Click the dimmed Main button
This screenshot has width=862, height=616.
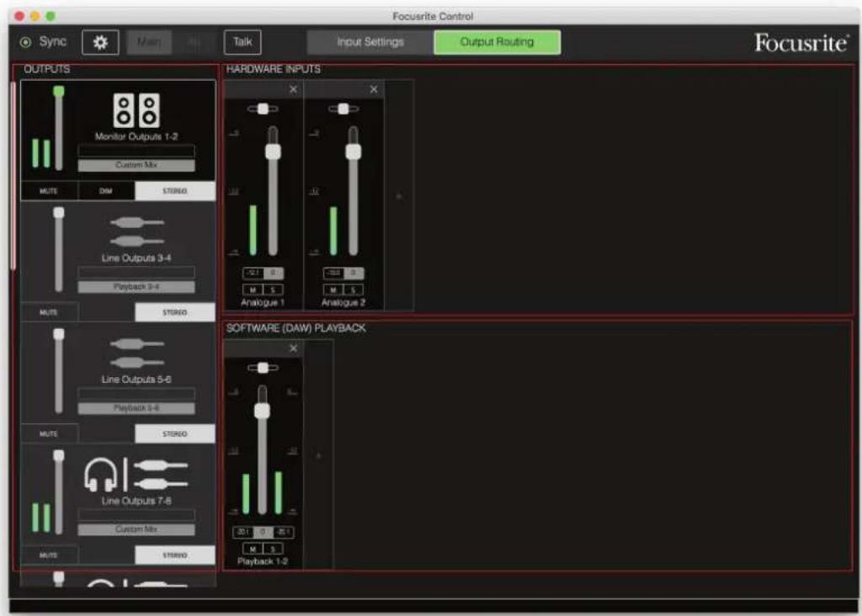point(149,42)
